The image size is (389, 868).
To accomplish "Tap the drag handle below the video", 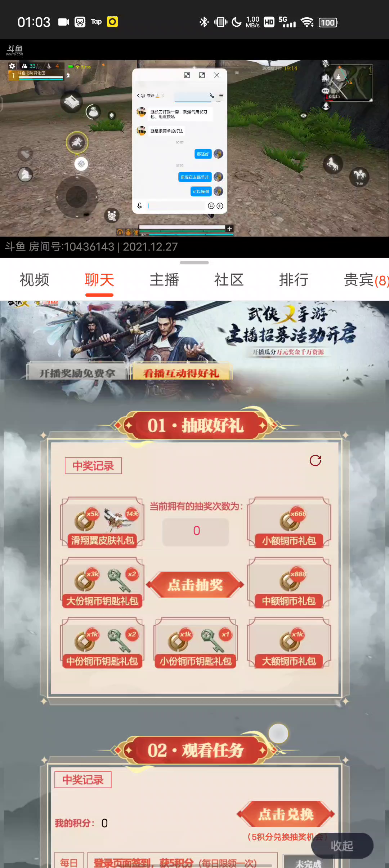I will click(194, 262).
